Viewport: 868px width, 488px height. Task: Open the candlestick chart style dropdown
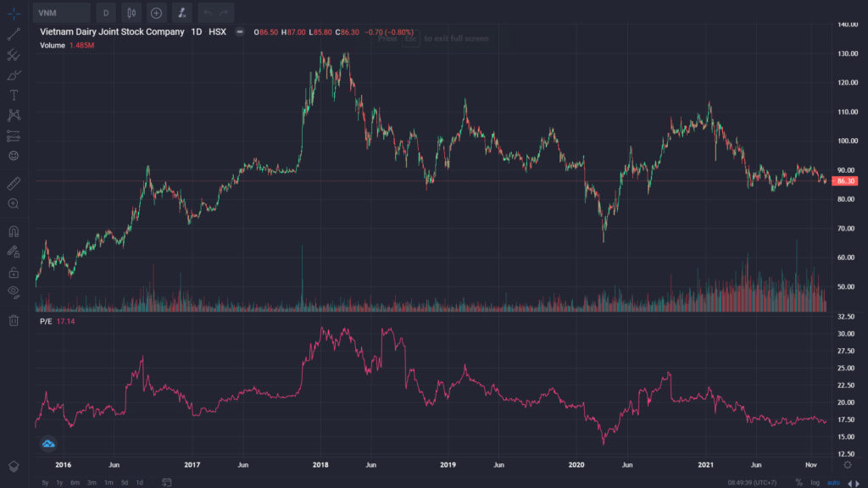(x=131, y=13)
